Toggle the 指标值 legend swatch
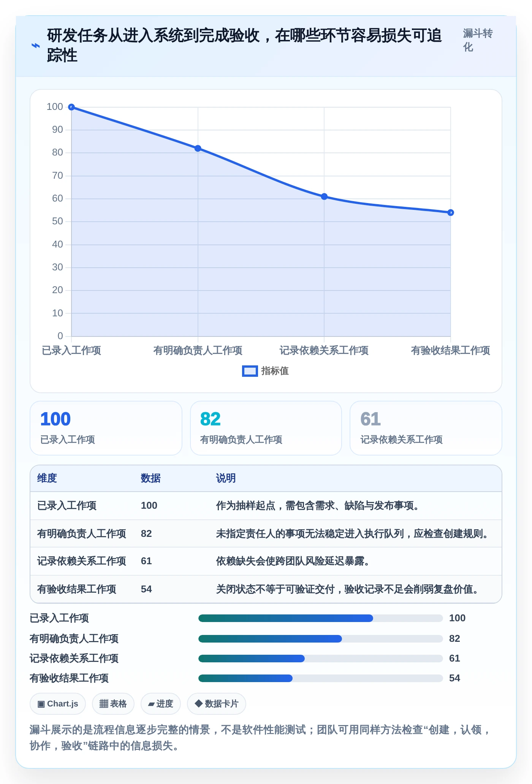This screenshot has height=784, width=532. point(250,371)
